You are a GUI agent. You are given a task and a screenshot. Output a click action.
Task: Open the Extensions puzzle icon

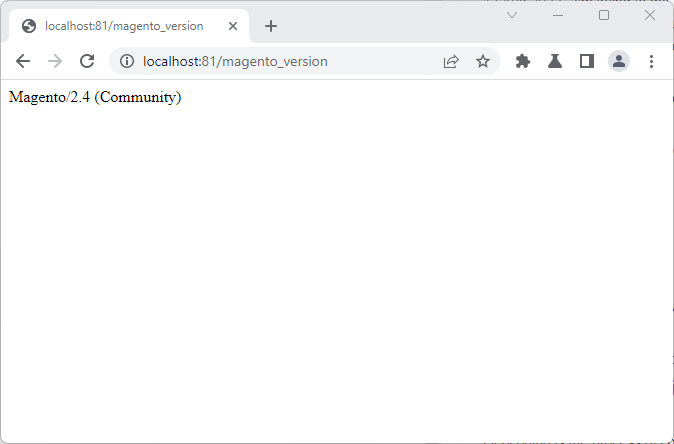coord(523,61)
